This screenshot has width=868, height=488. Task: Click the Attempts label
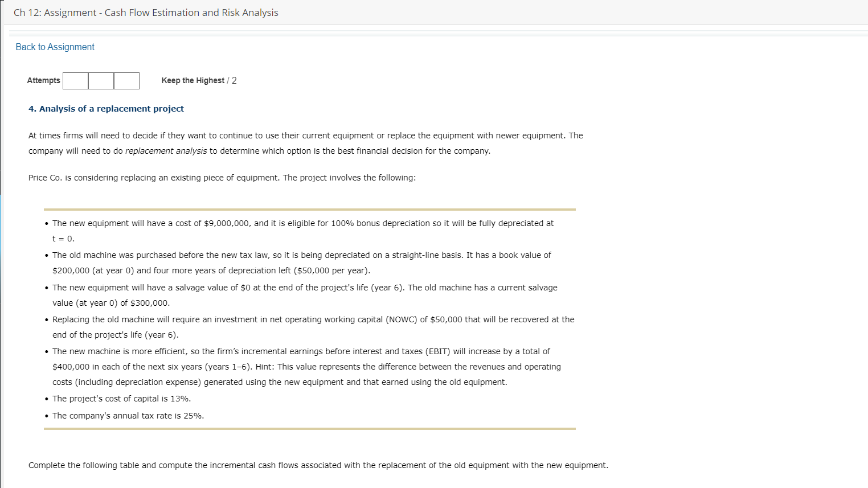coord(43,80)
